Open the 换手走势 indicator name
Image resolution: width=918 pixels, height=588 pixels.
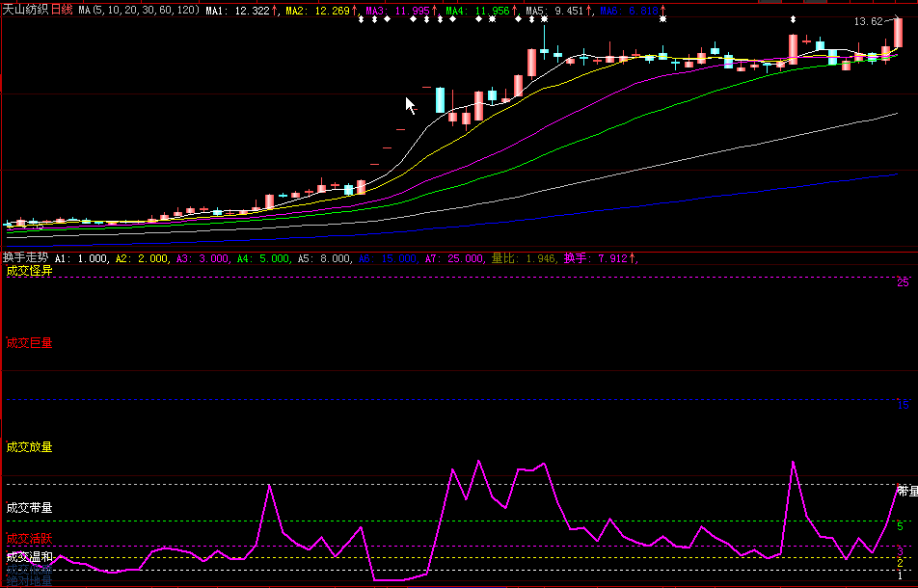(x=25, y=258)
